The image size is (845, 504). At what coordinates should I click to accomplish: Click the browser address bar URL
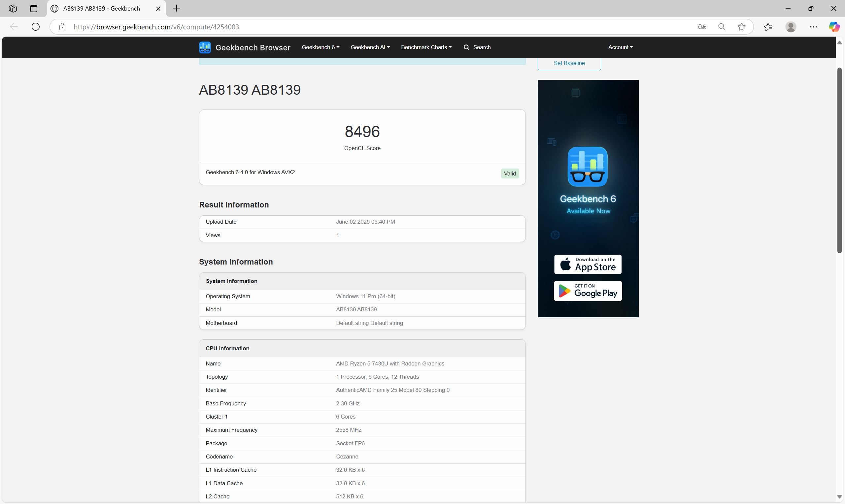[x=156, y=27]
